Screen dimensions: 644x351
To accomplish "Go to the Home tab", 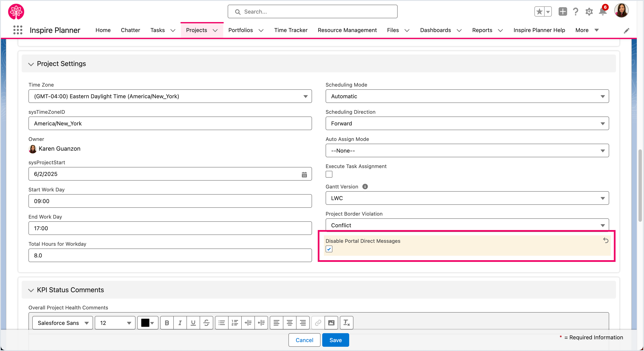I will click(103, 30).
